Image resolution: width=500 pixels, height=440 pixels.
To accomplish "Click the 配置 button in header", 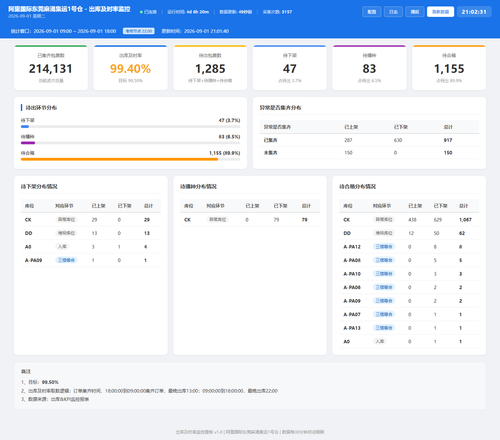I will click(372, 12).
